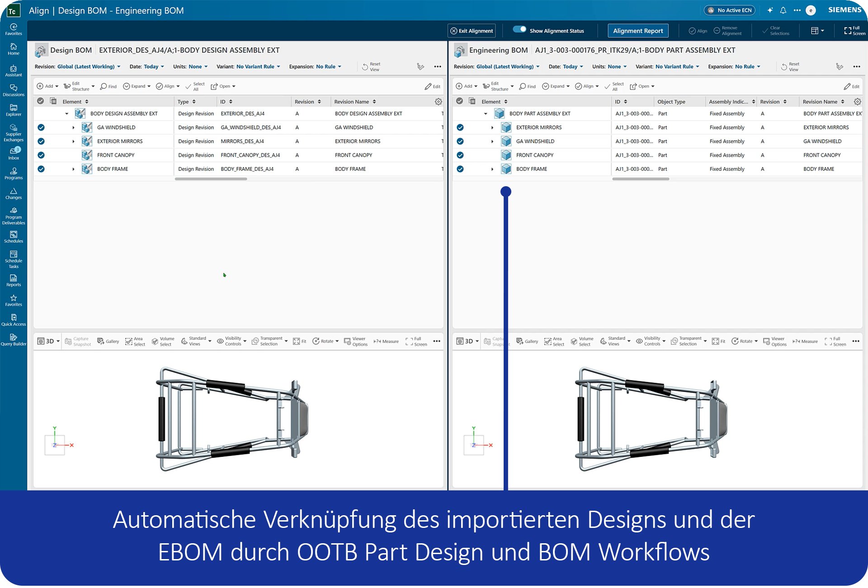Toggle select-all check in Design BOM header

41,101
